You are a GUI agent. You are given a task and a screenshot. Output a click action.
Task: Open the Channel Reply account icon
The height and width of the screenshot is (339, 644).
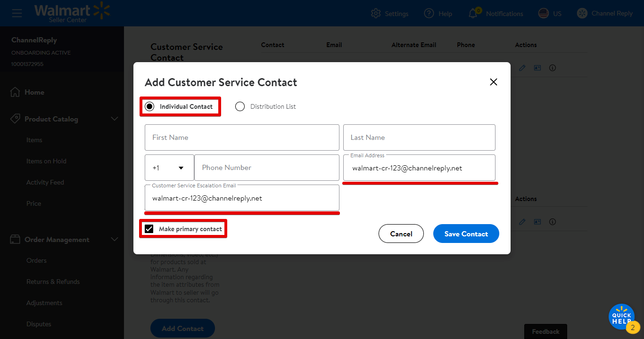[582, 13]
